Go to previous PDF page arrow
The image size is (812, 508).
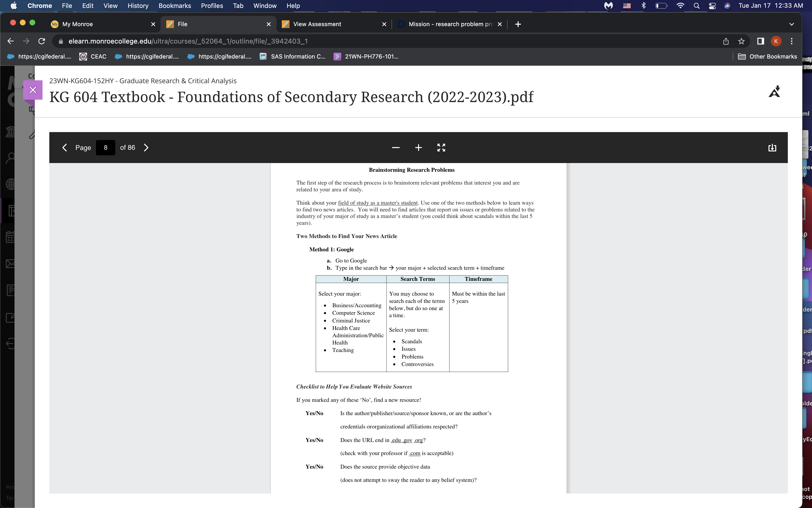pyautogui.click(x=65, y=148)
